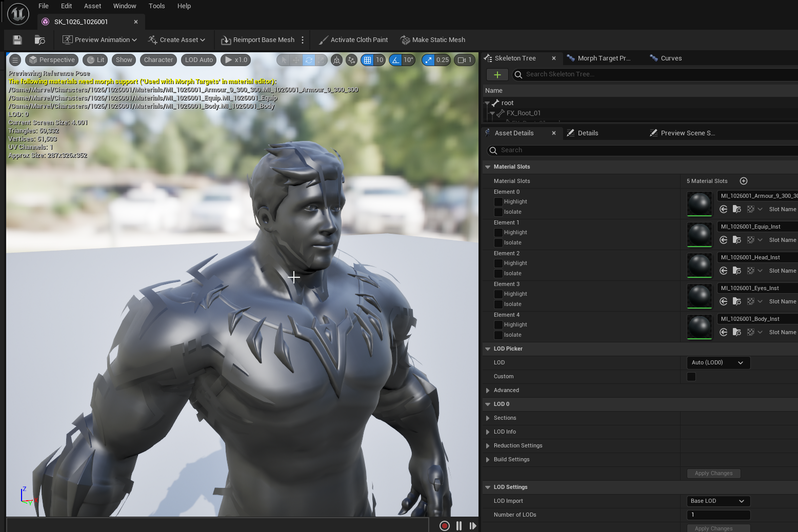Step forward one frame

coord(473,525)
